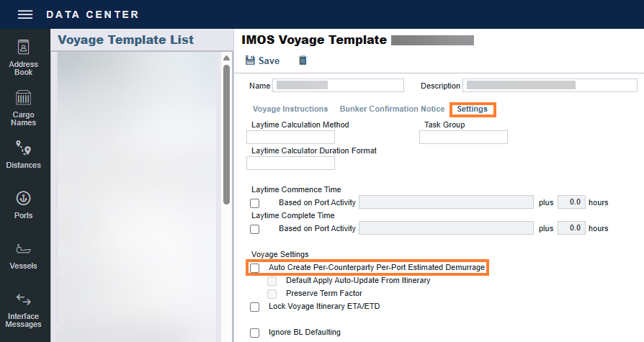Switch to Voyage Instructions tab
This screenshot has height=342, width=644.
click(290, 109)
